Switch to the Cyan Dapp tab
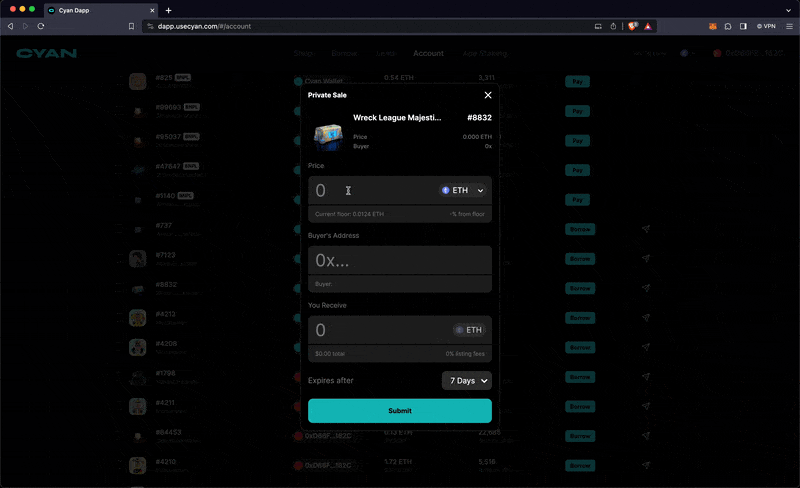 point(101,10)
